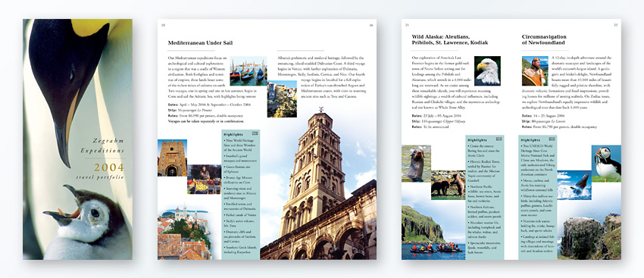644x278 pixels.
Task: Click the Alaska "Highlights" label
Action: click(477, 140)
